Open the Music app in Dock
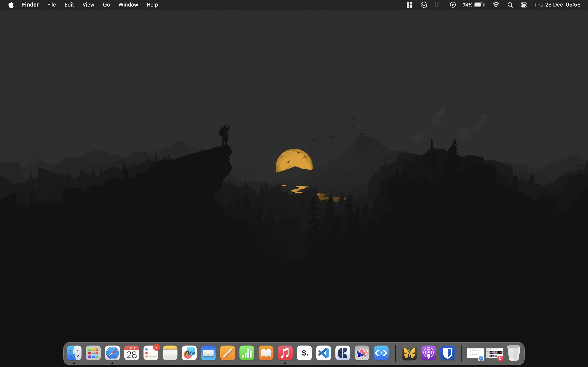The image size is (588, 367). pyautogui.click(x=285, y=353)
